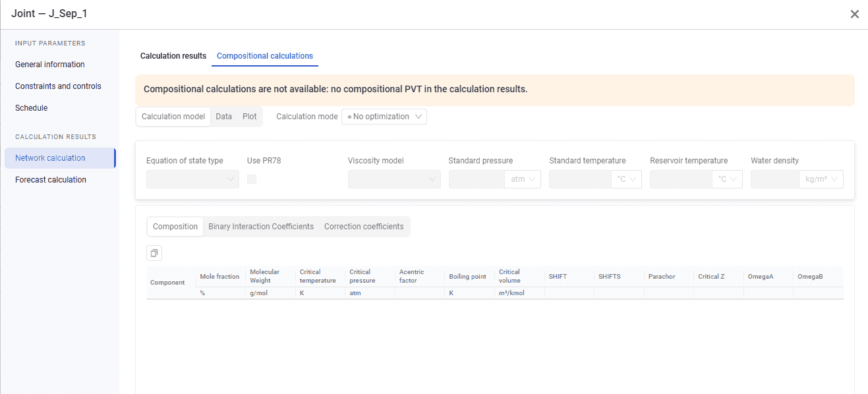Image resolution: width=868 pixels, height=394 pixels.
Task: Select the Compositional calculations tab
Action: pos(265,56)
